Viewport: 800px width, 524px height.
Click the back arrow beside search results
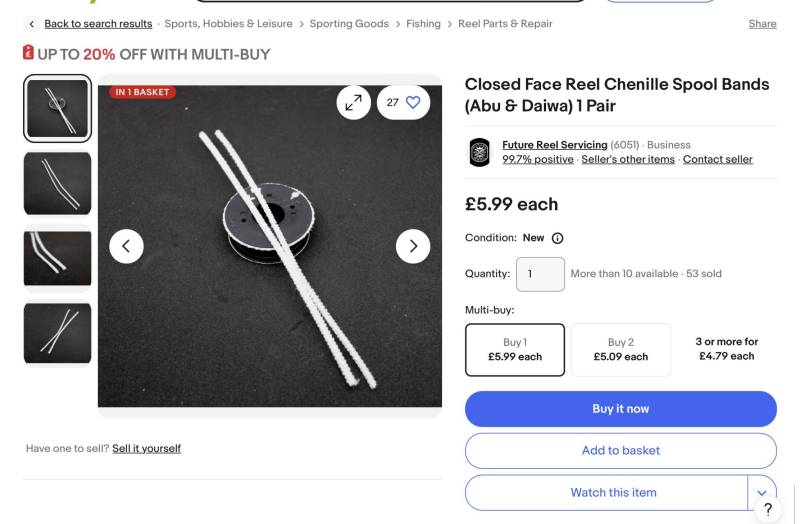32,24
